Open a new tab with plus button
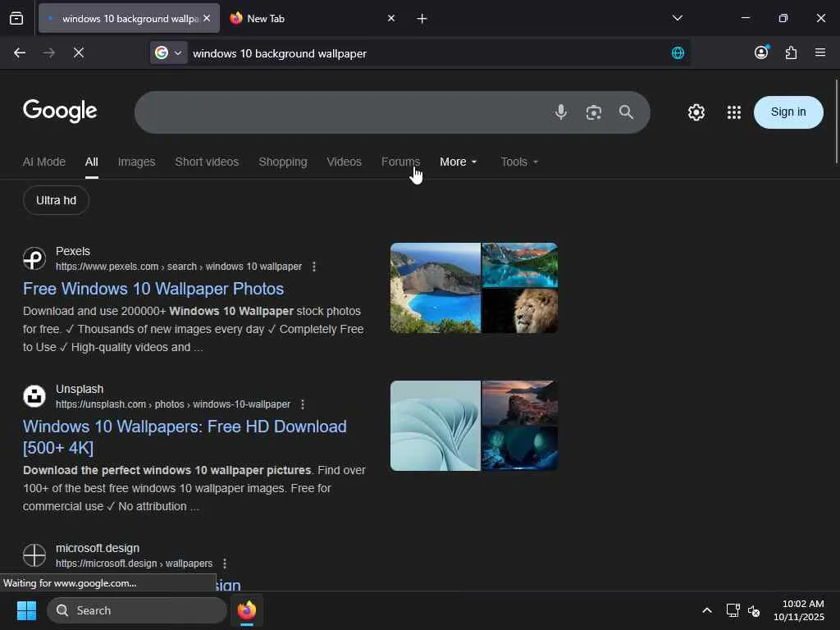The width and height of the screenshot is (840, 630). (422, 19)
